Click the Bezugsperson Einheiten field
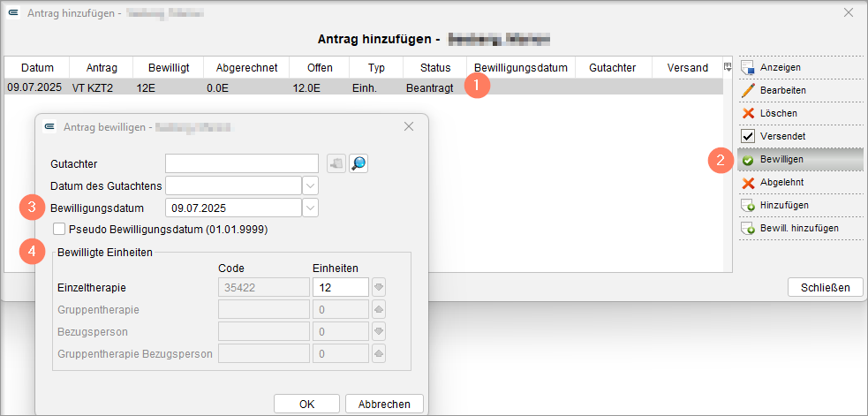Image resolution: width=868 pixels, height=416 pixels. 341,331
